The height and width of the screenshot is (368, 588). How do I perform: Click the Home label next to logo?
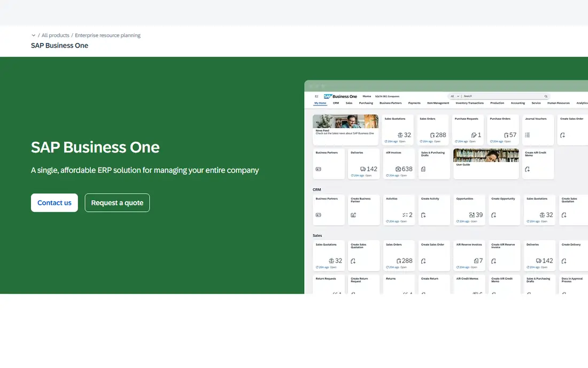(x=367, y=96)
